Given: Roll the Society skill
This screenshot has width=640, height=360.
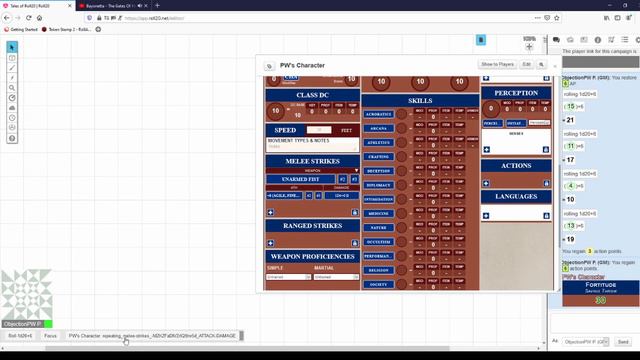Looking at the screenshot, I should pyautogui.click(x=379, y=284).
